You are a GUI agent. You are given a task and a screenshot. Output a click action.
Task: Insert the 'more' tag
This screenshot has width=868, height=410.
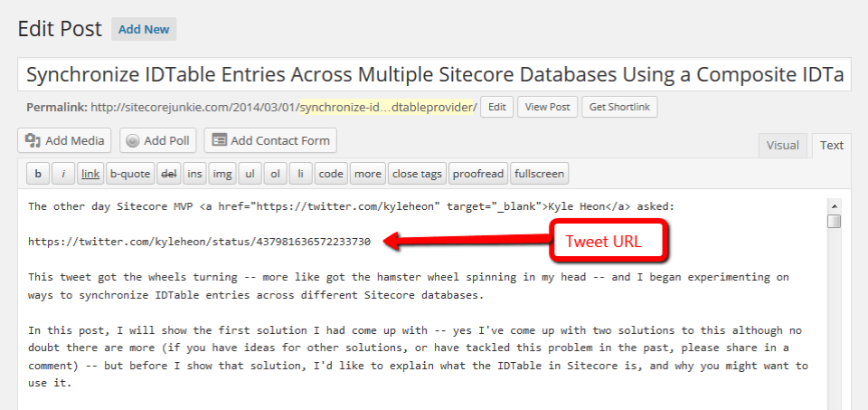[367, 173]
